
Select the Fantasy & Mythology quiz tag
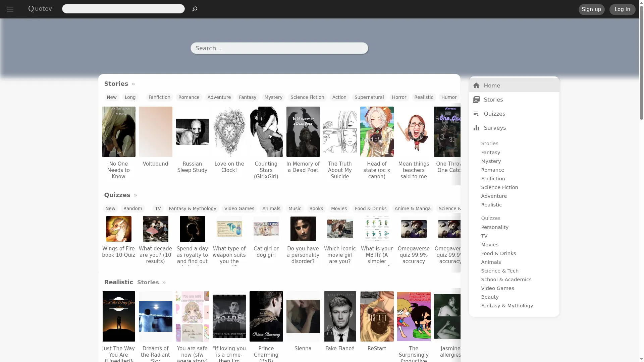point(193,208)
